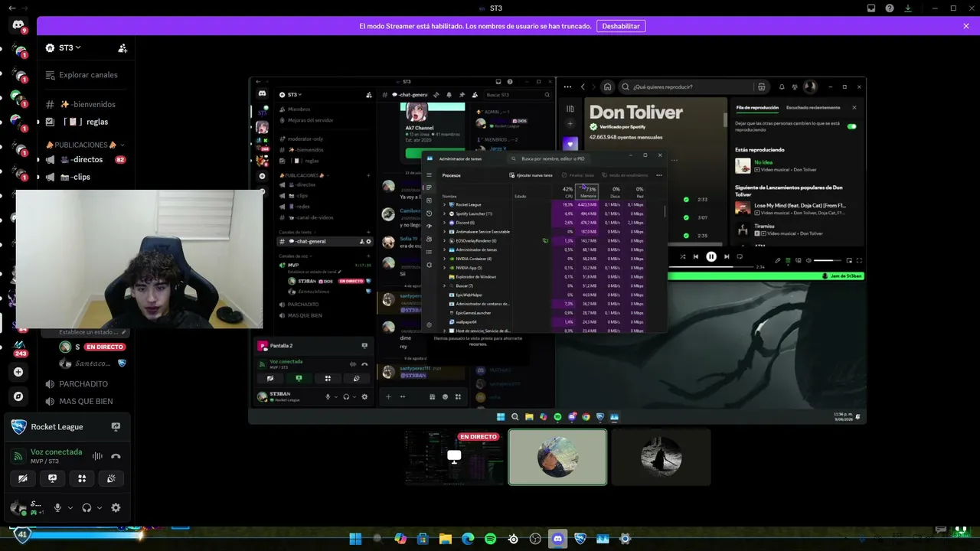This screenshot has height=551, width=980.
Task: Open the -directos channel with 82 badge
Action: (86, 160)
